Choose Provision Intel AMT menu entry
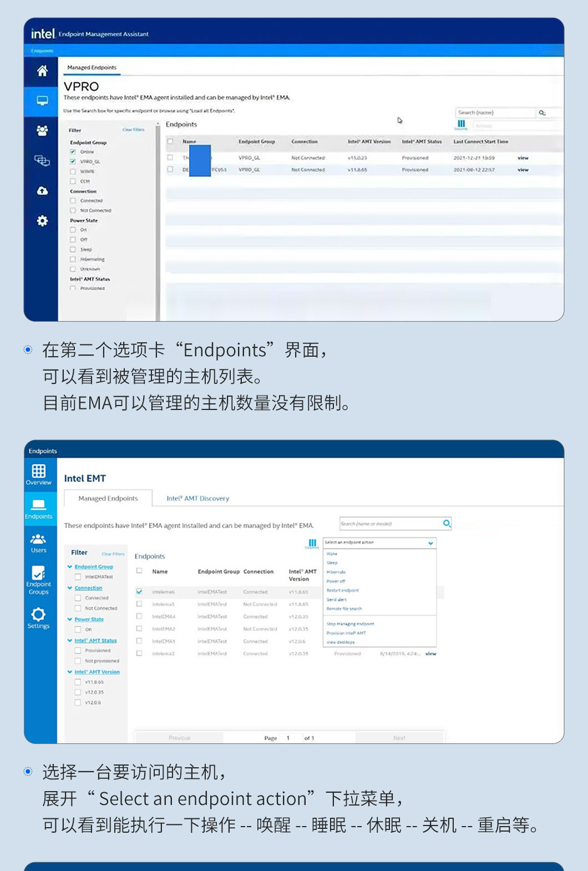The image size is (588, 871). (346, 633)
